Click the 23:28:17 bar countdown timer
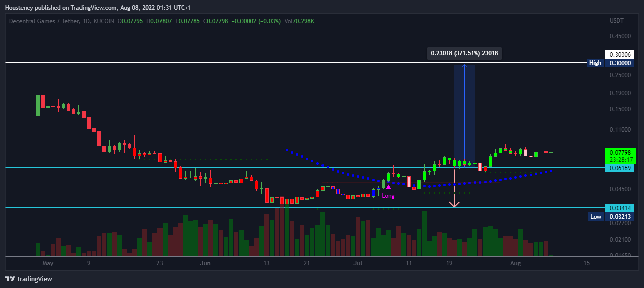Viewport: 644px width, 288px height. pyautogui.click(x=620, y=159)
